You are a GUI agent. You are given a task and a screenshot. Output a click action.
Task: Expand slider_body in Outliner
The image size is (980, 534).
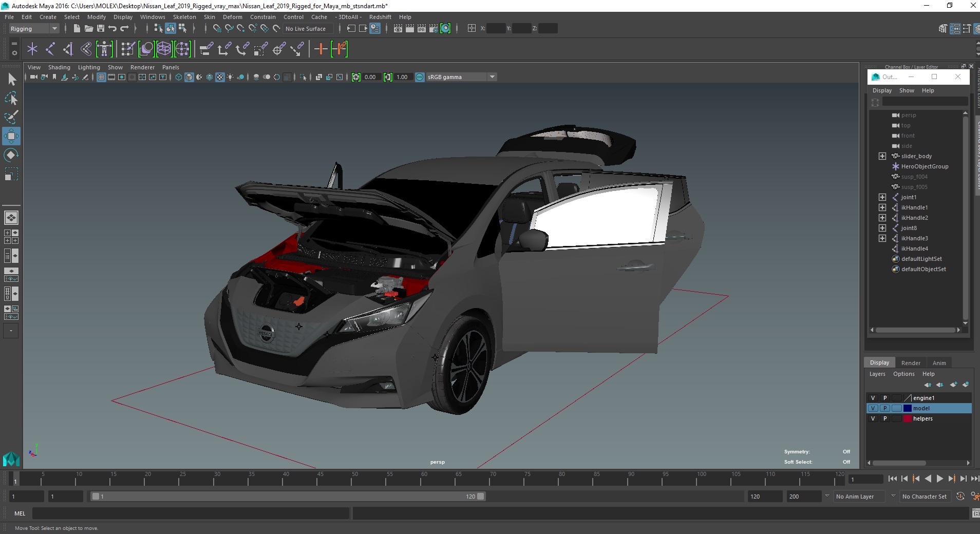pyautogui.click(x=882, y=156)
